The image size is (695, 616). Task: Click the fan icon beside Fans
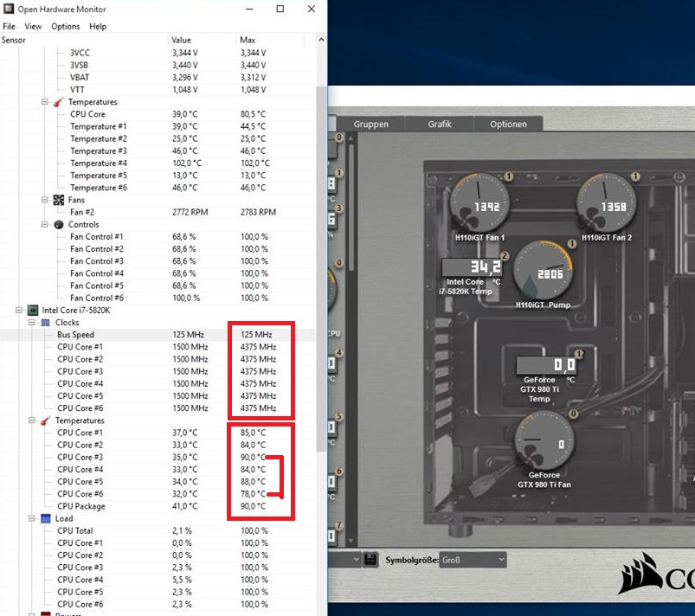(x=59, y=200)
